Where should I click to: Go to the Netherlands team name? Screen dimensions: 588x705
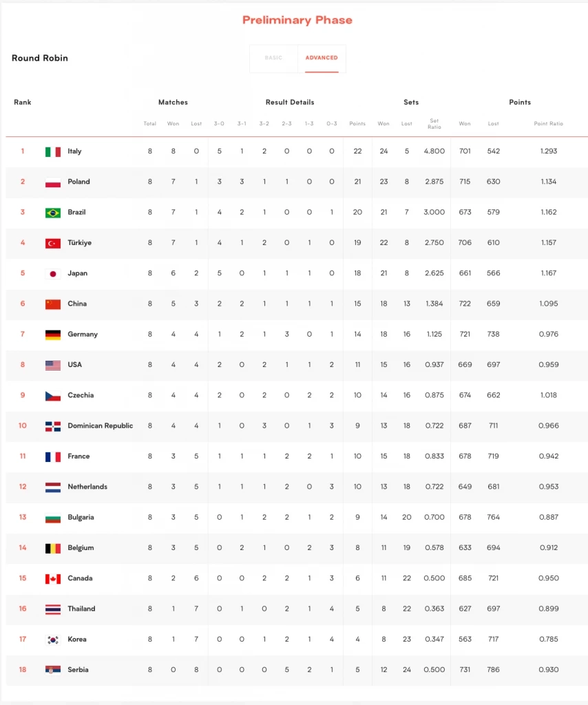pyautogui.click(x=87, y=487)
